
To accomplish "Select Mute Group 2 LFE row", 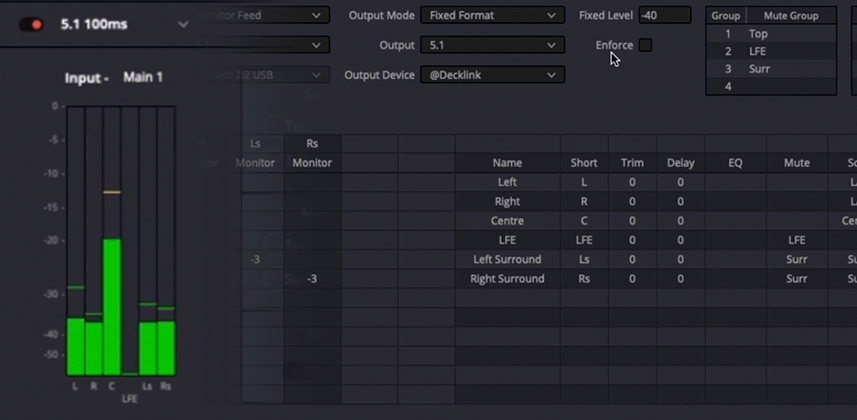I will pyautogui.click(x=771, y=51).
